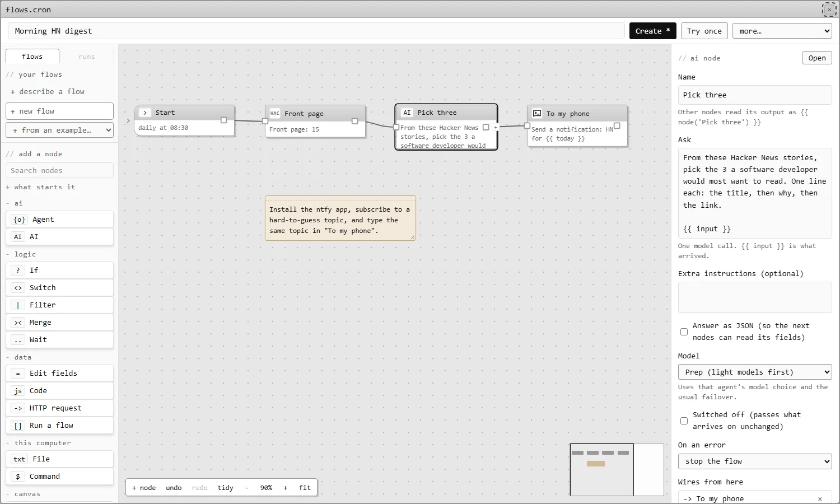
Task: Open the from an example dropdown
Action: (59, 130)
